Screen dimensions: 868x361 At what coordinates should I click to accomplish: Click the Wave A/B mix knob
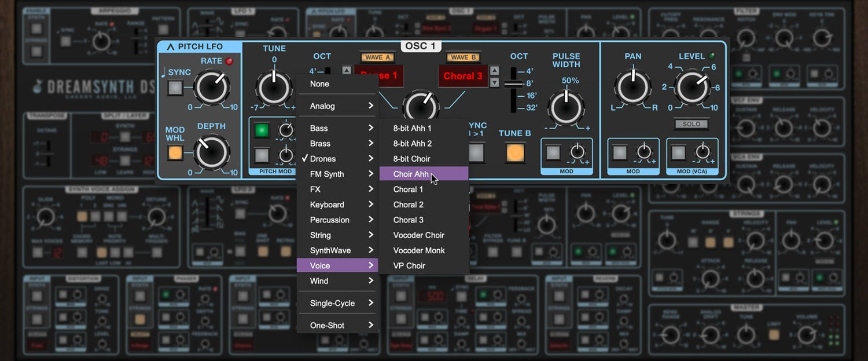click(x=421, y=107)
